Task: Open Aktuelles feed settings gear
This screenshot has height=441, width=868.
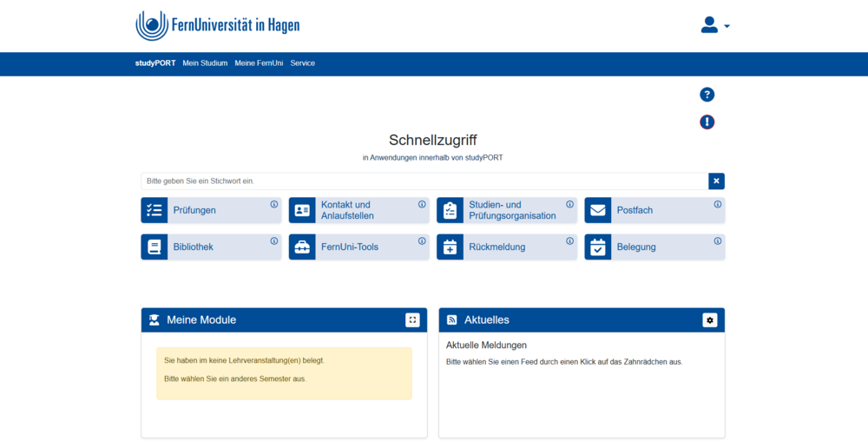Action: coord(710,319)
